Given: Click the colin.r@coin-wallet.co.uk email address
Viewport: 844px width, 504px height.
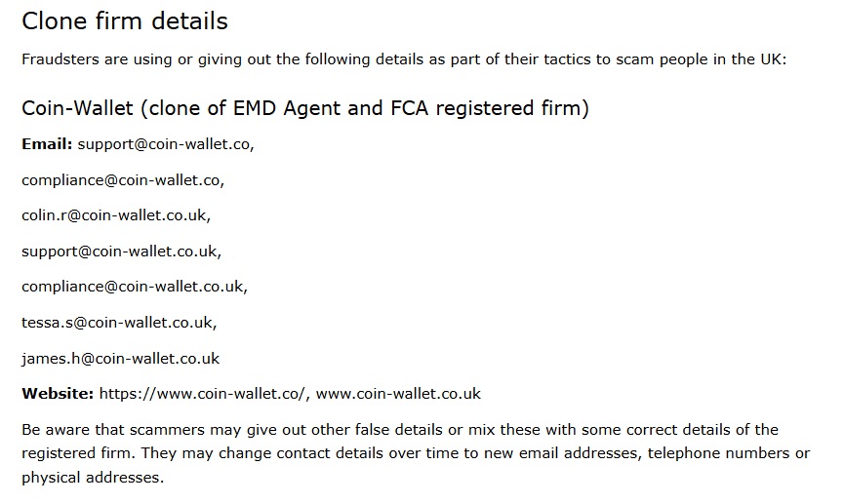Looking at the screenshot, I should (x=114, y=215).
